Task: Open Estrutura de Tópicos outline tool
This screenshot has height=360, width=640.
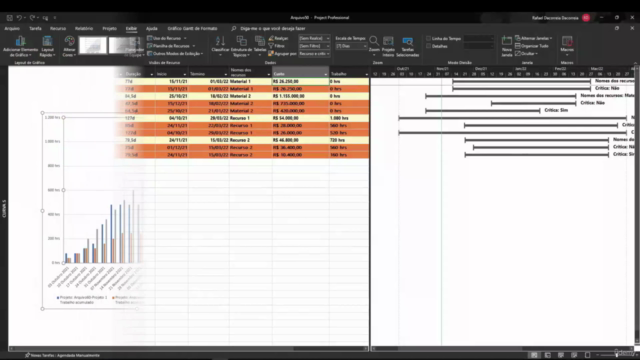Action: (x=241, y=47)
